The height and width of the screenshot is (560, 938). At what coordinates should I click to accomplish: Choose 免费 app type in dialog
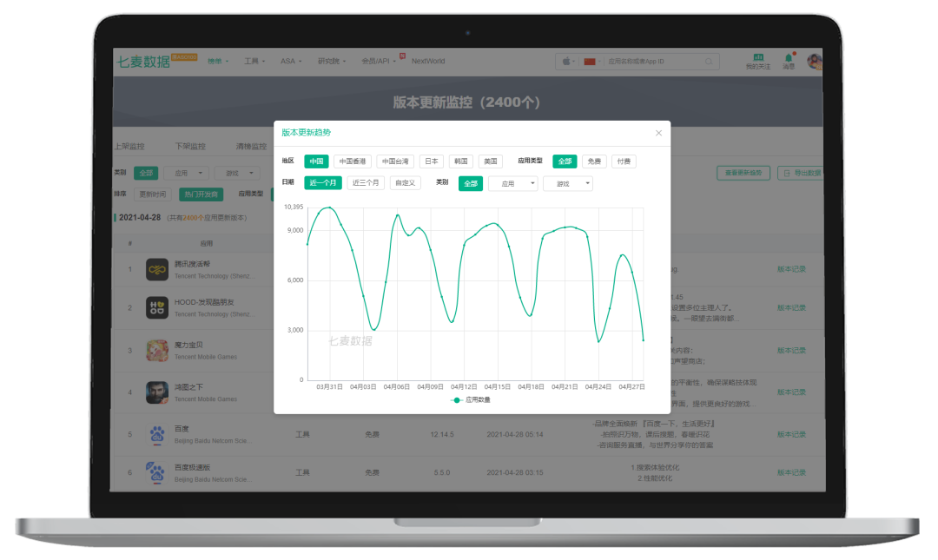tap(594, 161)
